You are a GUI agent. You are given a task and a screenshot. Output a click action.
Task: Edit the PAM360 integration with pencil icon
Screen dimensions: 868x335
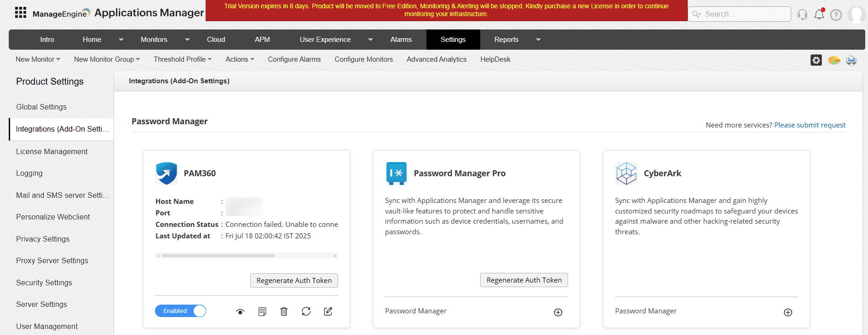[328, 312]
